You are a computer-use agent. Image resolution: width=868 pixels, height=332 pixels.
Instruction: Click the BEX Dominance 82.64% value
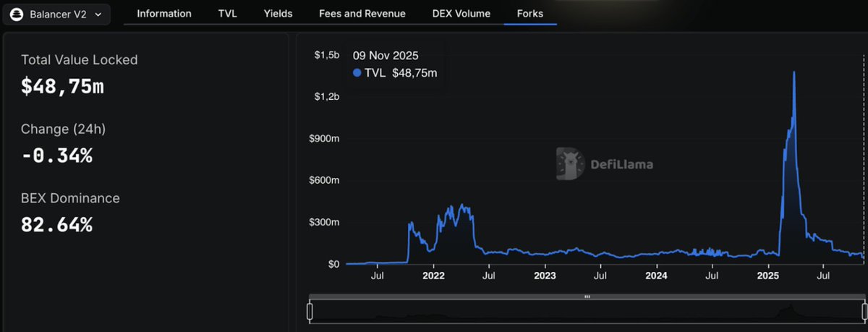coord(56,225)
